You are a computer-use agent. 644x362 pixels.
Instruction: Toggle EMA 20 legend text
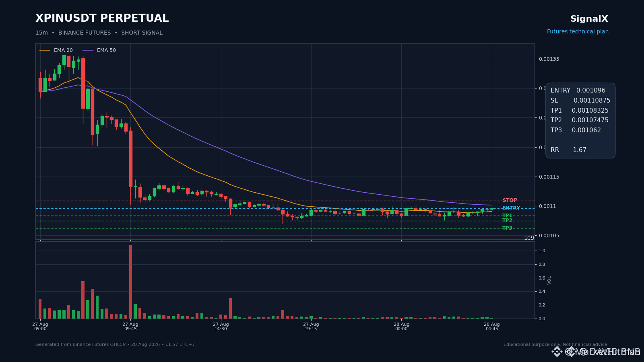63,50
